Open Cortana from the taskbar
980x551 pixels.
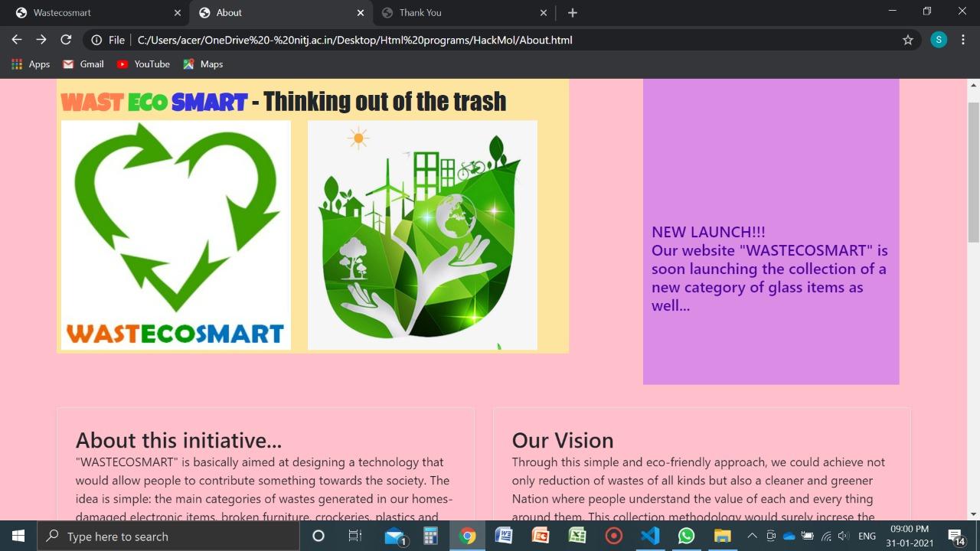pyautogui.click(x=318, y=536)
